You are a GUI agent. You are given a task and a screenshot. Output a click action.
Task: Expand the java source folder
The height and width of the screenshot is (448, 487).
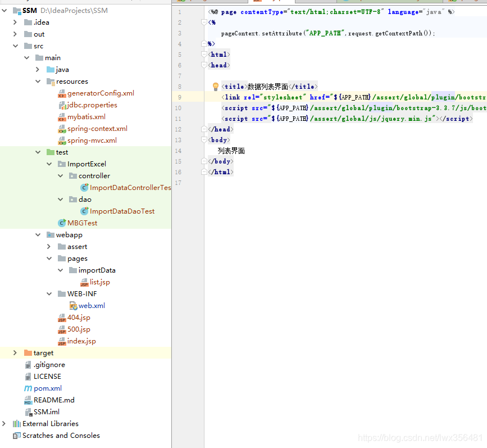(38, 70)
